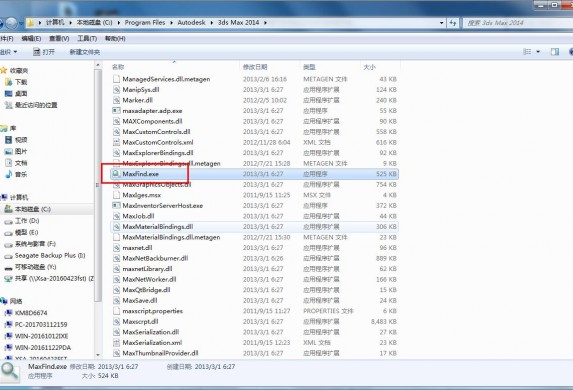Viewport: 573px width, 390px height.
Task: Expand the path arrow after Autodesk
Action: pos(212,23)
